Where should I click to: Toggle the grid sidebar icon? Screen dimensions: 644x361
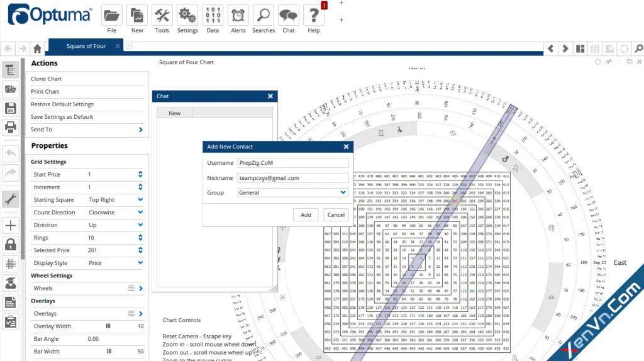pyautogui.click(x=11, y=264)
